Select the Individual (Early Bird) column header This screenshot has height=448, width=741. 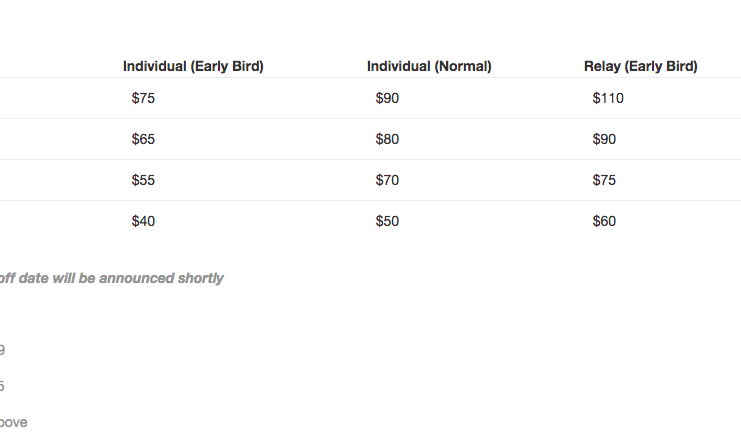tap(193, 66)
